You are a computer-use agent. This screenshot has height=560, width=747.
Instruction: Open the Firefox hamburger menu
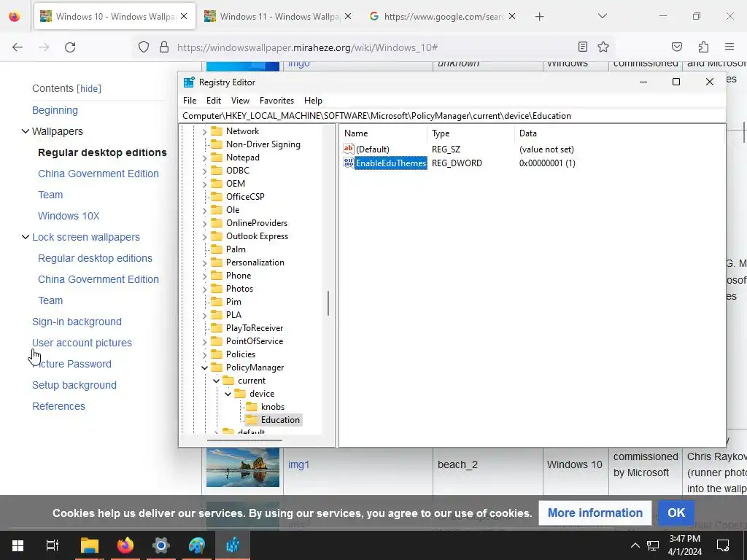pos(729,47)
